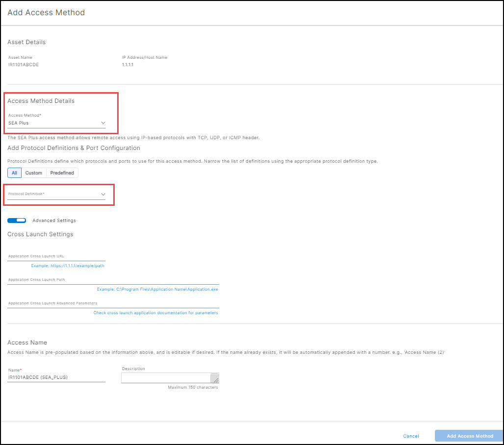The image size is (504, 445).
Task: Click the asset name IR1101ABCDE value
Action: tap(24, 65)
